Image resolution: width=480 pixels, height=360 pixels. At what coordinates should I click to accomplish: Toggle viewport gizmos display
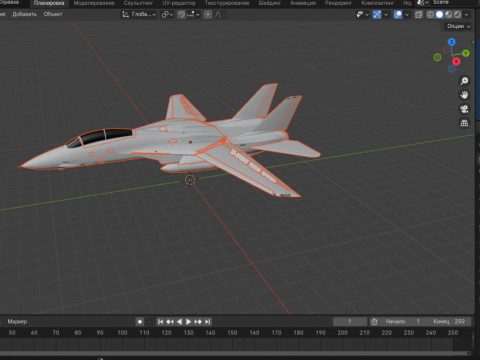[377, 14]
